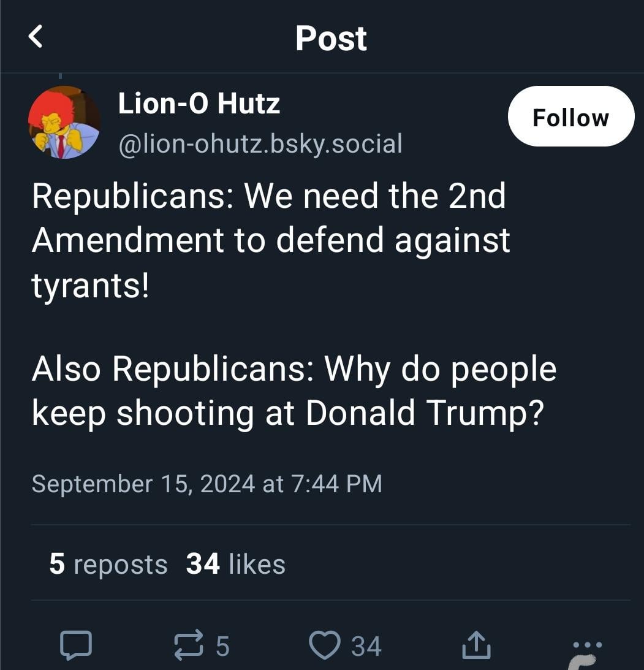644x670 pixels.
Task: Tap the number 34 beside heart icon
Action: [x=366, y=646]
